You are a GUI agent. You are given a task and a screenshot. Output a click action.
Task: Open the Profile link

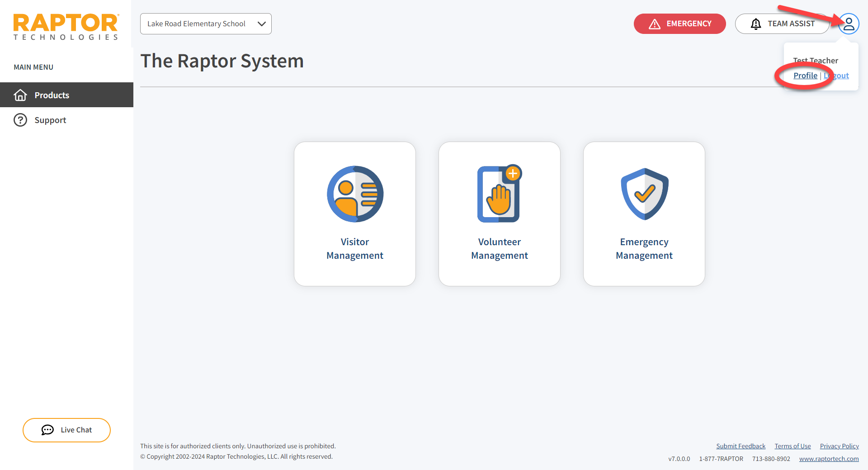pyautogui.click(x=805, y=76)
